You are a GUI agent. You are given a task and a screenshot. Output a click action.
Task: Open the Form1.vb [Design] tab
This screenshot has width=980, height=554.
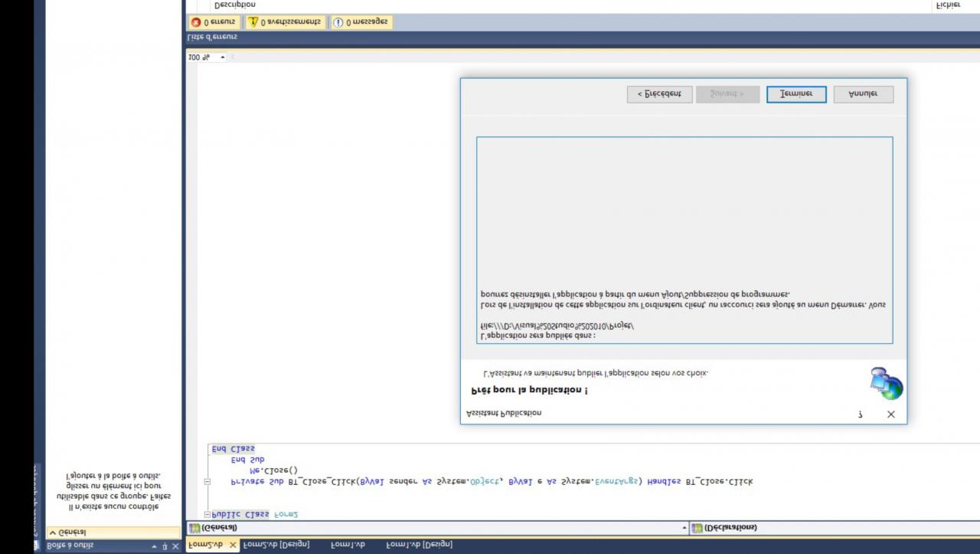(x=419, y=545)
